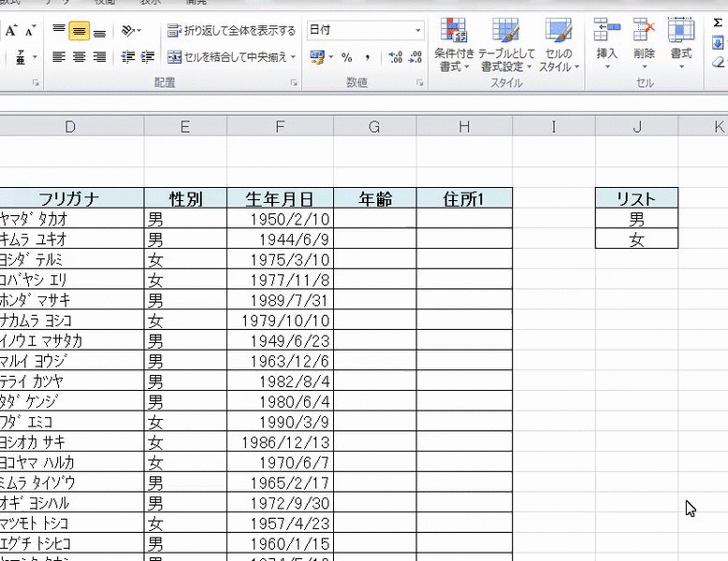Apply comma style number format

368,58
